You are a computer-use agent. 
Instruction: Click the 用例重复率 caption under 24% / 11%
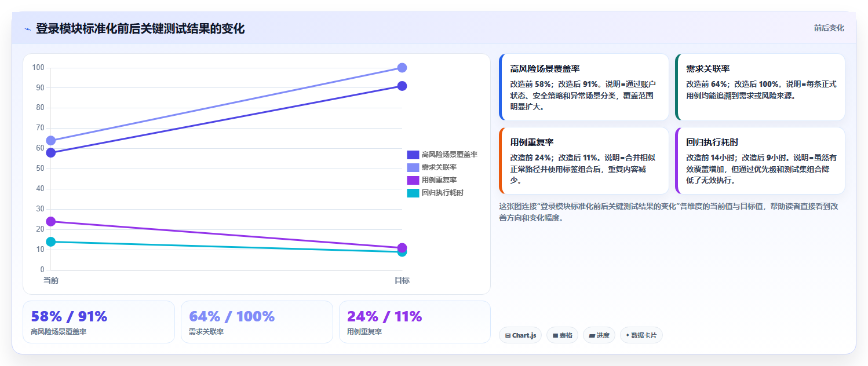[x=364, y=332]
